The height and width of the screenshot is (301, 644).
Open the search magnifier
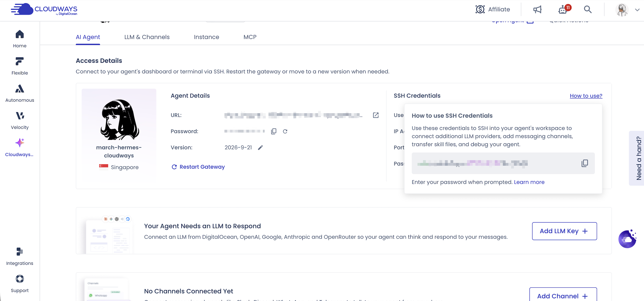pos(588,9)
